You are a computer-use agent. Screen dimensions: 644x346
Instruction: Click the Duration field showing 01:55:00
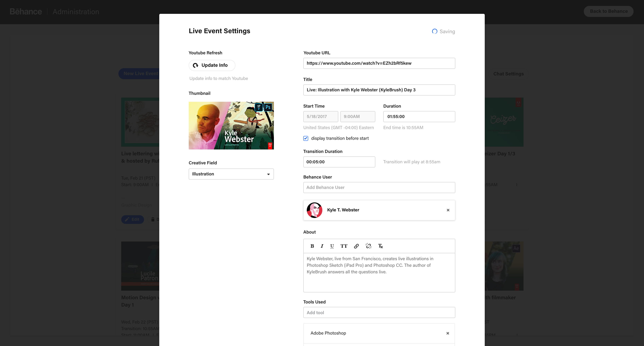point(419,116)
